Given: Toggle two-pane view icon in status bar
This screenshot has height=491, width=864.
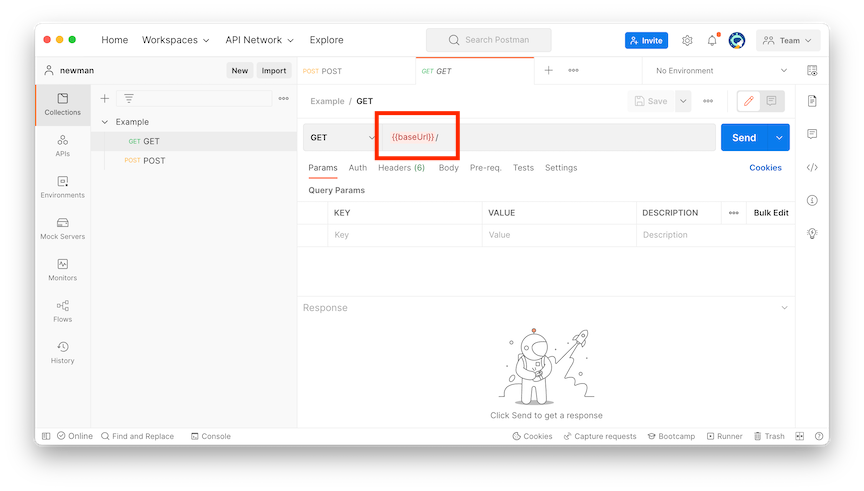Looking at the screenshot, I should 800,436.
